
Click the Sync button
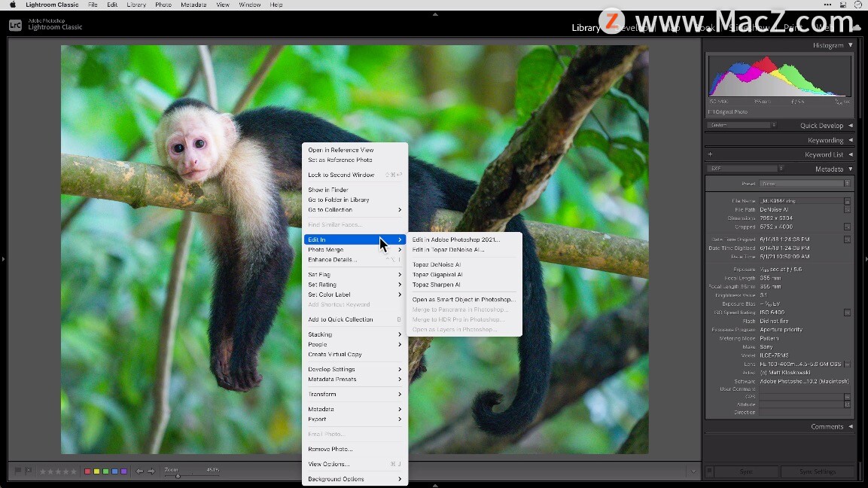pyautogui.click(x=746, y=471)
